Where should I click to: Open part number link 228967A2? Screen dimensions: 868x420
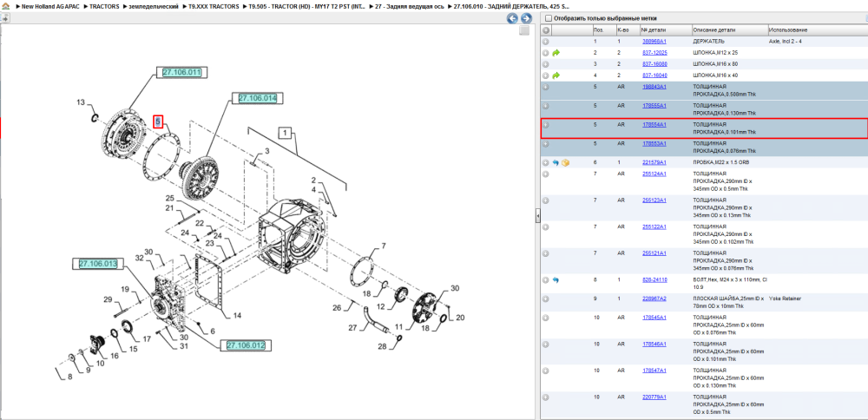pos(654,299)
